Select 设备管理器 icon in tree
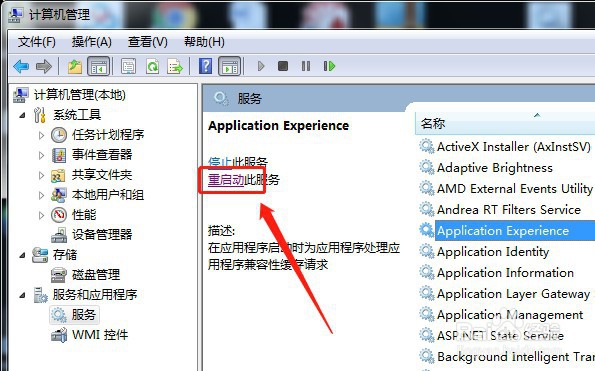The image size is (595, 371). click(59, 235)
